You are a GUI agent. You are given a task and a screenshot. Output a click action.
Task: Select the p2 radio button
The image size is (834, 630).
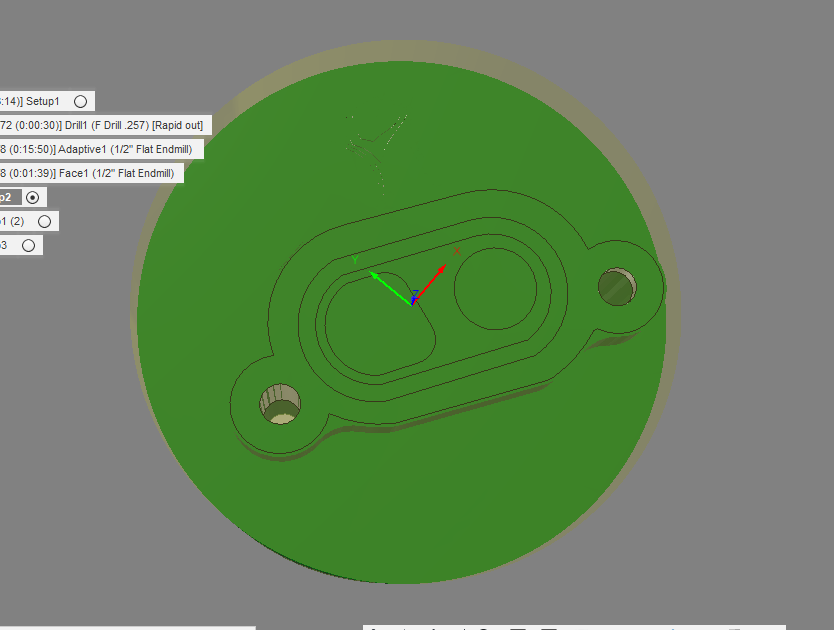32,197
